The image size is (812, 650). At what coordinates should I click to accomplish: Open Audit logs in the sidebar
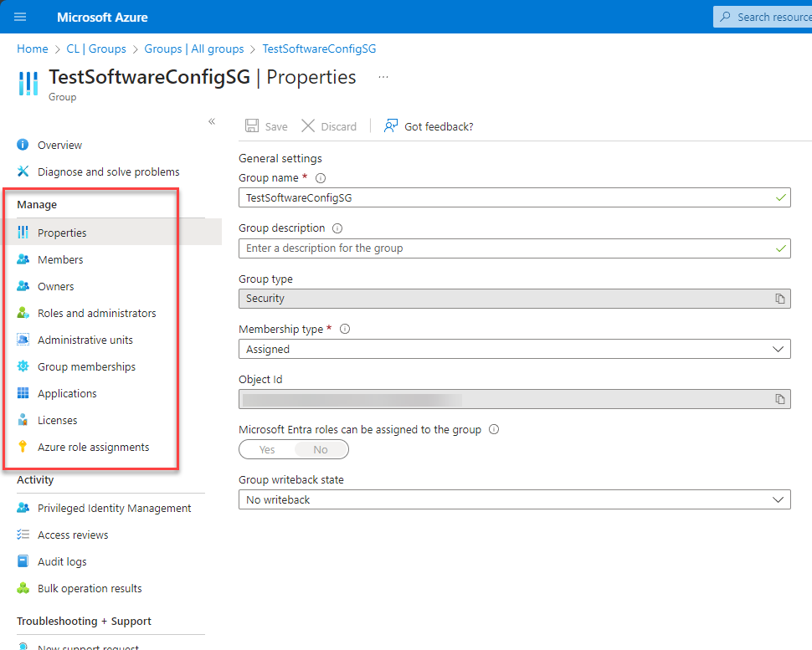coord(62,561)
